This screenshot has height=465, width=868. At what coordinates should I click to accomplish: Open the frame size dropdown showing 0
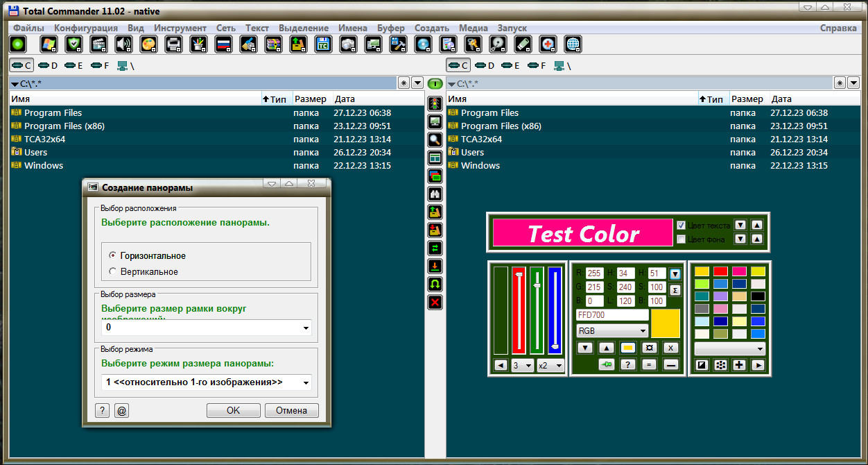pyautogui.click(x=207, y=328)
